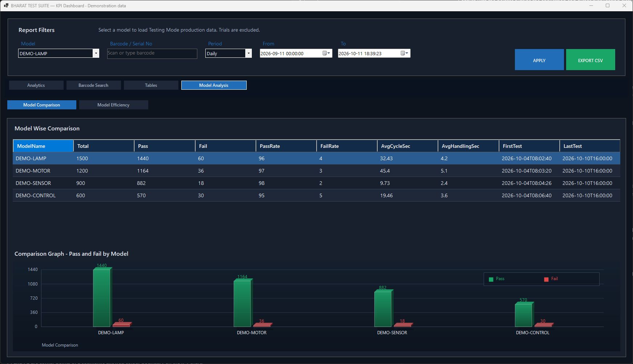Click the 882 Pass cell for DEMO-SENSOR
633x364 pixels.
pyautogui.click(x=165, y=183)
